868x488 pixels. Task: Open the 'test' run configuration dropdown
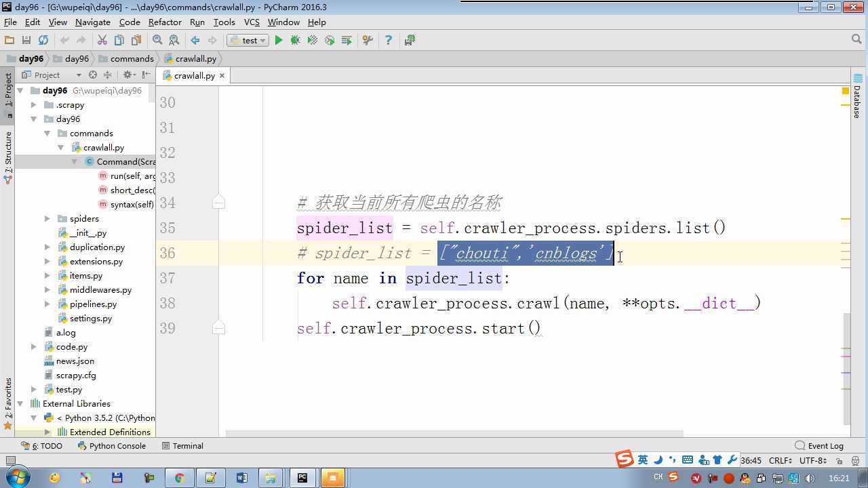[248, 41]
